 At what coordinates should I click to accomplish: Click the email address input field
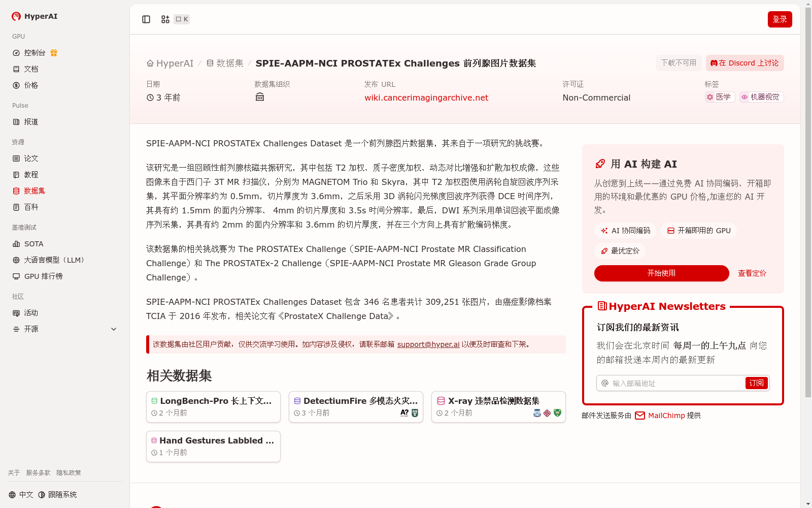click(677, 383)
